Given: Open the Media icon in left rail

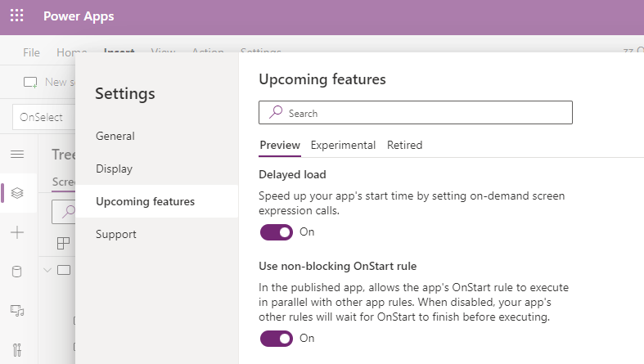Looking at the screenshot, I should pyautogui.click(x=17, y=311).
